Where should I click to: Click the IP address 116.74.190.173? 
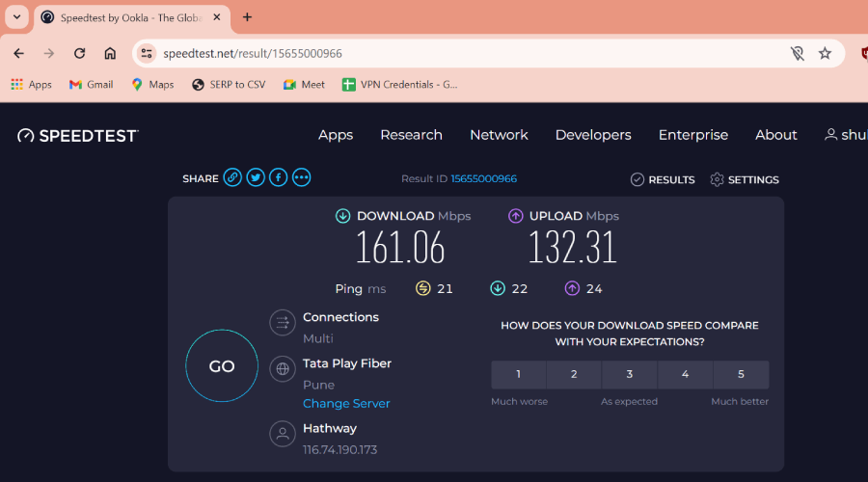(x=339, y=449)
